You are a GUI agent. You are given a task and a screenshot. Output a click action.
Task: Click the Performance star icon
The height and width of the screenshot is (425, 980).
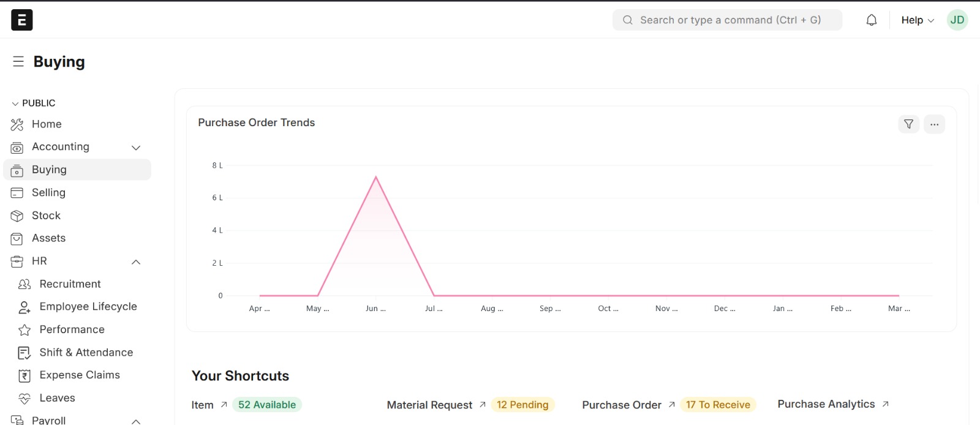coord(24,330)
